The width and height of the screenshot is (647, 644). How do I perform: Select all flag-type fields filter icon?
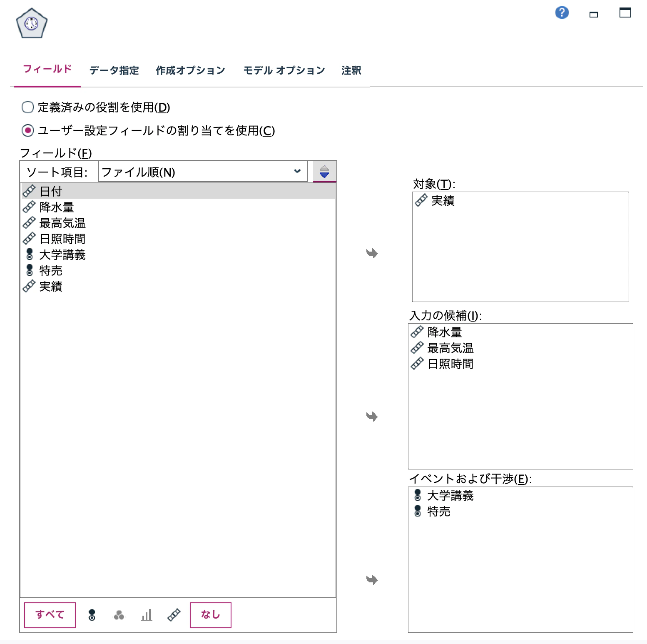[92, 615]
